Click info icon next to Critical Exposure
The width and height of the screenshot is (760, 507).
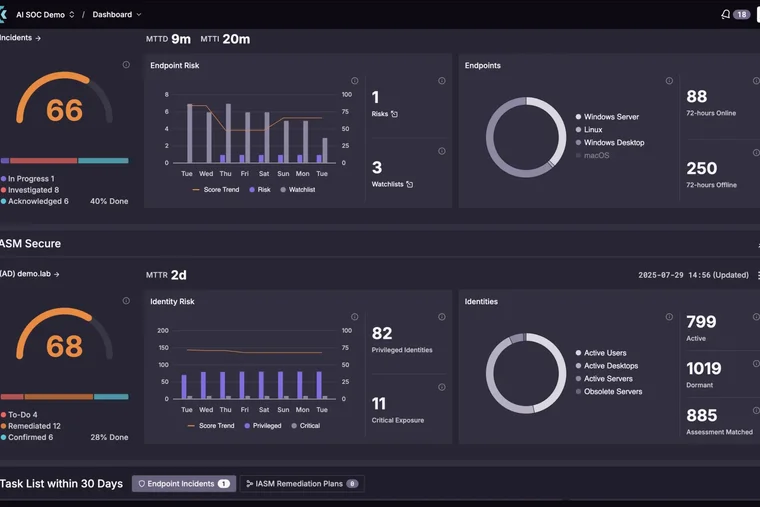(x=442, y=387)
